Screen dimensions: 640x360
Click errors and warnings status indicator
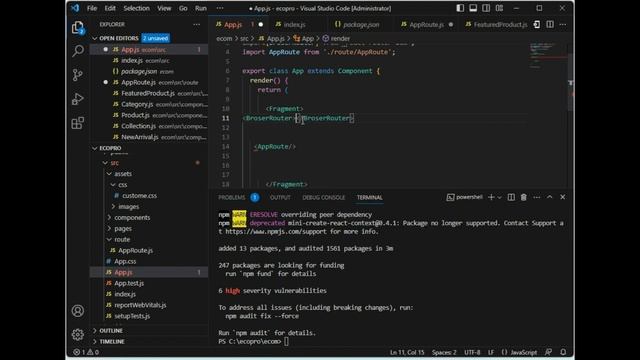[86, 352]
